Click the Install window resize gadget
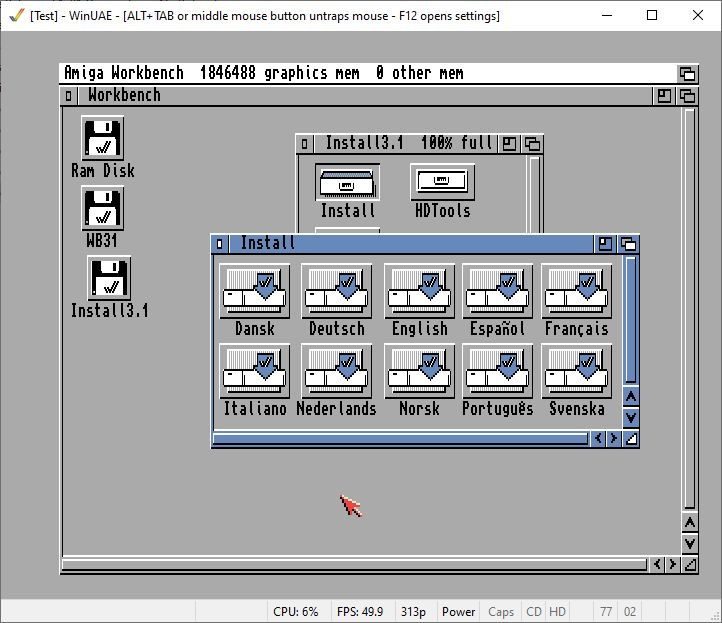Image resolution: width=722 pixels, height=623 pixels. tap(631, 439)
